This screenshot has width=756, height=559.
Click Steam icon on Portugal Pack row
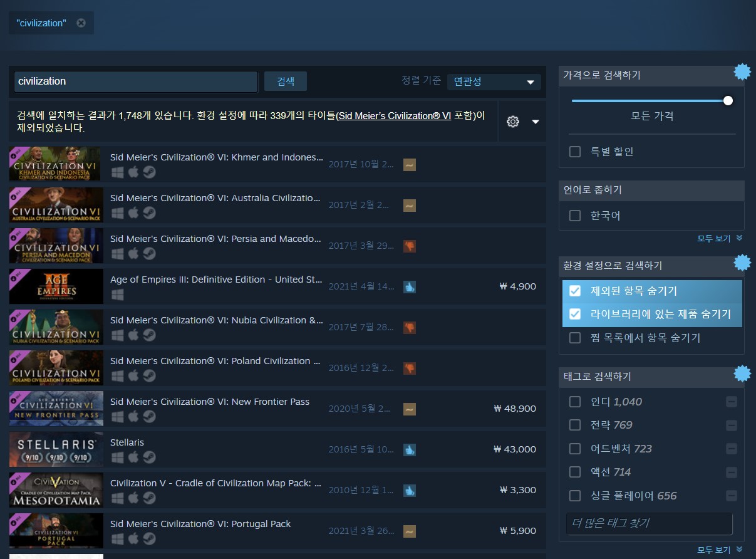149,538
